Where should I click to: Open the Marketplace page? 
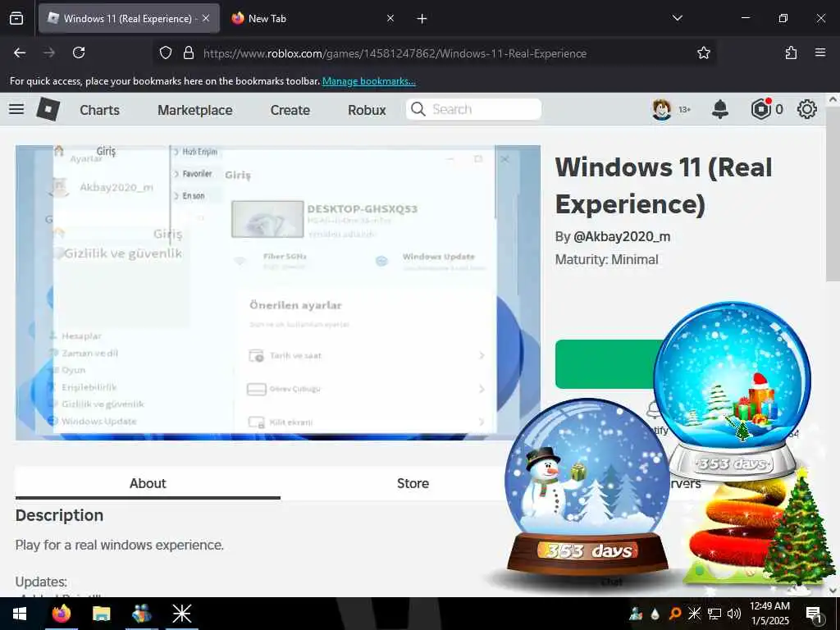195,110
